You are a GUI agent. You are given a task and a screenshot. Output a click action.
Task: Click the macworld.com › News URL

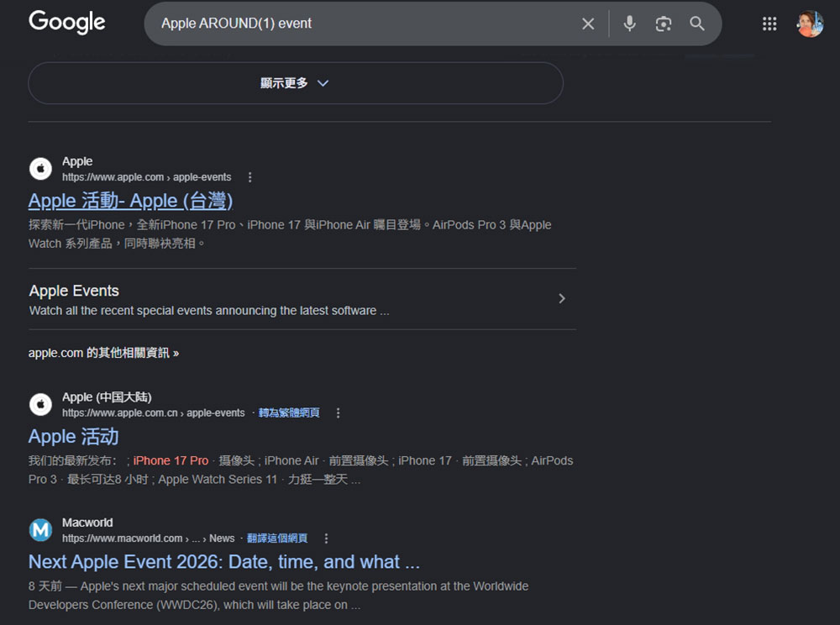pos(149,538)
